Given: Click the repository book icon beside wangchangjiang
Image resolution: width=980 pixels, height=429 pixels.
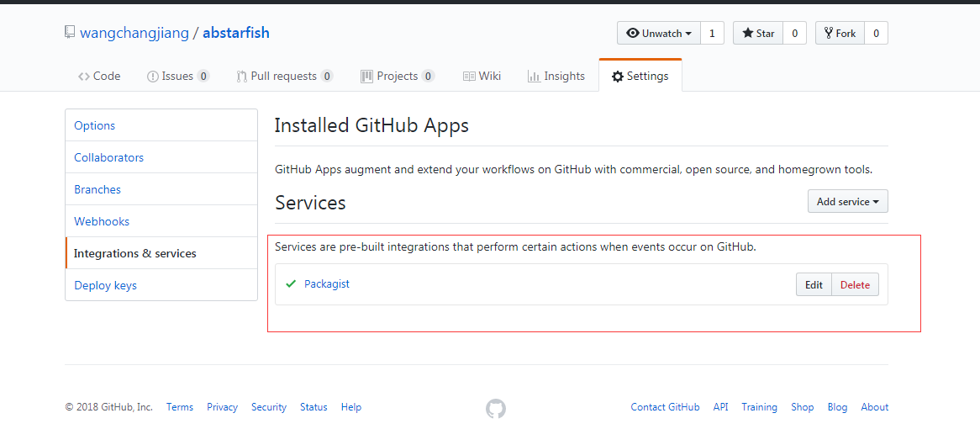Looking at the screenshot, I should click(x=70, y=33).
